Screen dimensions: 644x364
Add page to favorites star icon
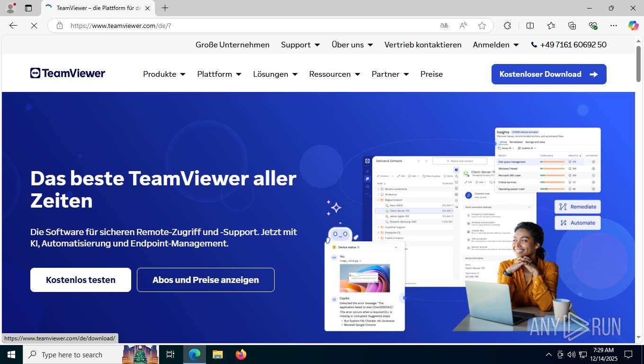click(482, 26)
